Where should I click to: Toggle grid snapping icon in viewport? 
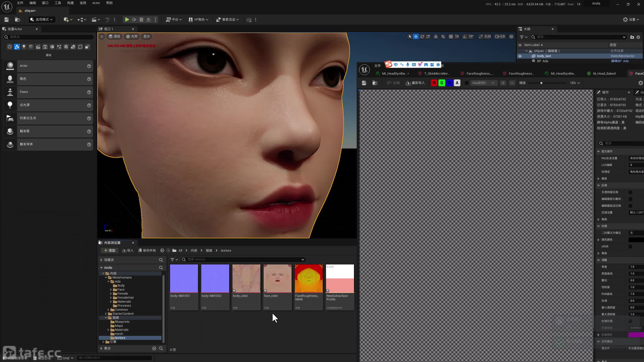tap(451, 36)
